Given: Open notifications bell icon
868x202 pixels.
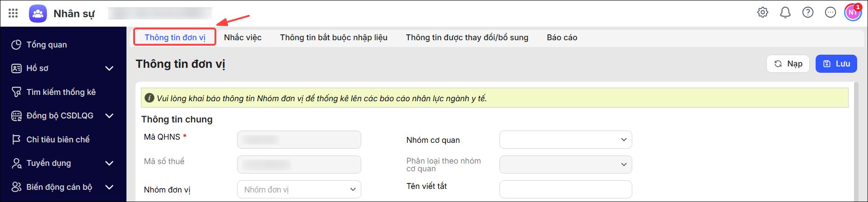Looking at the screenshot, I should (785, 12).
